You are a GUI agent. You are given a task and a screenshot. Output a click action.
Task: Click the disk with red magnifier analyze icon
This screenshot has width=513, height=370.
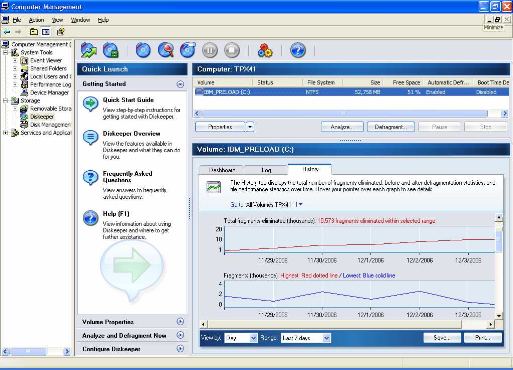tap(166, 50)
